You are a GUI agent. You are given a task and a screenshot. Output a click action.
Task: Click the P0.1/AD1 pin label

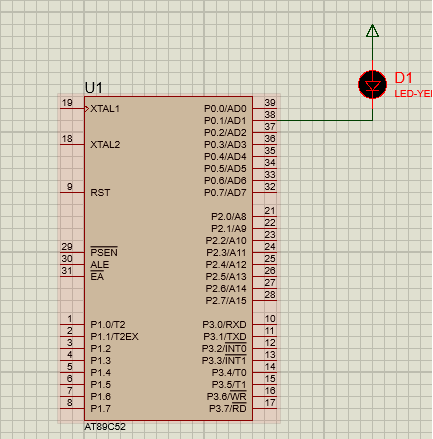click(225, 121)
